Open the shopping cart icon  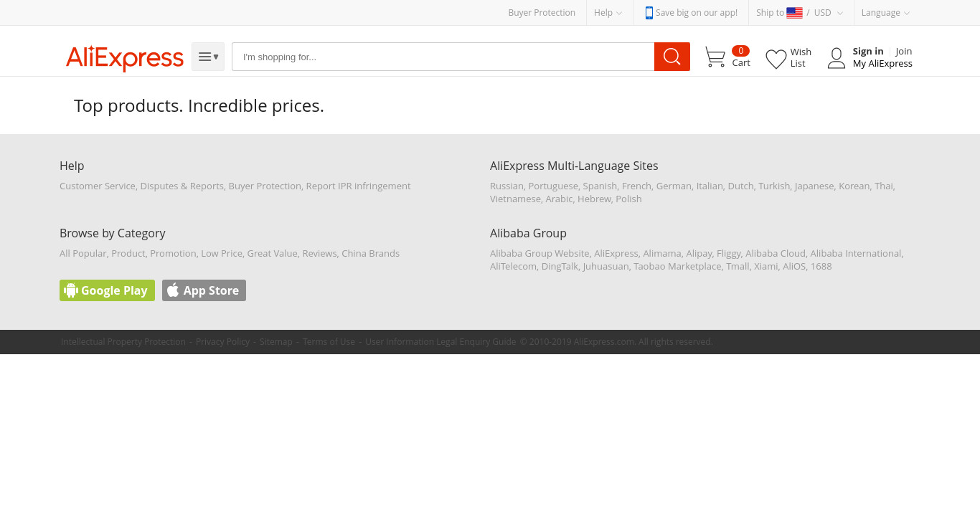tap(715, 57)
